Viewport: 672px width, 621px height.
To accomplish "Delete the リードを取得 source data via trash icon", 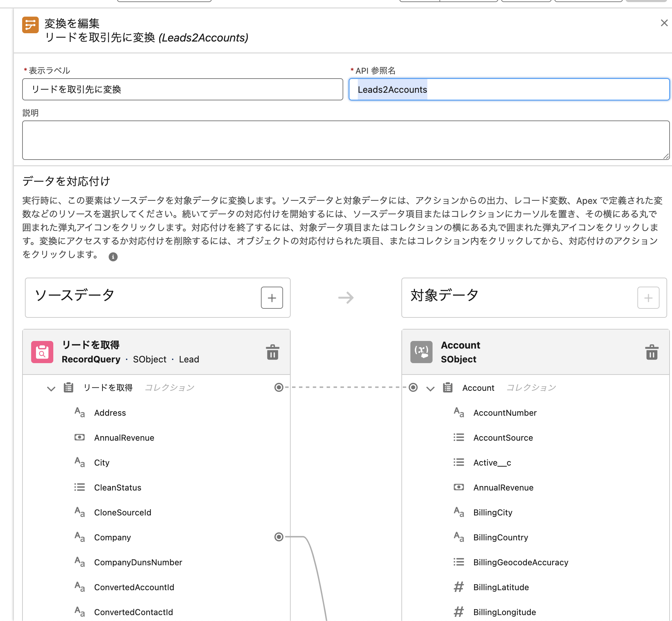I will pos(273,352).
